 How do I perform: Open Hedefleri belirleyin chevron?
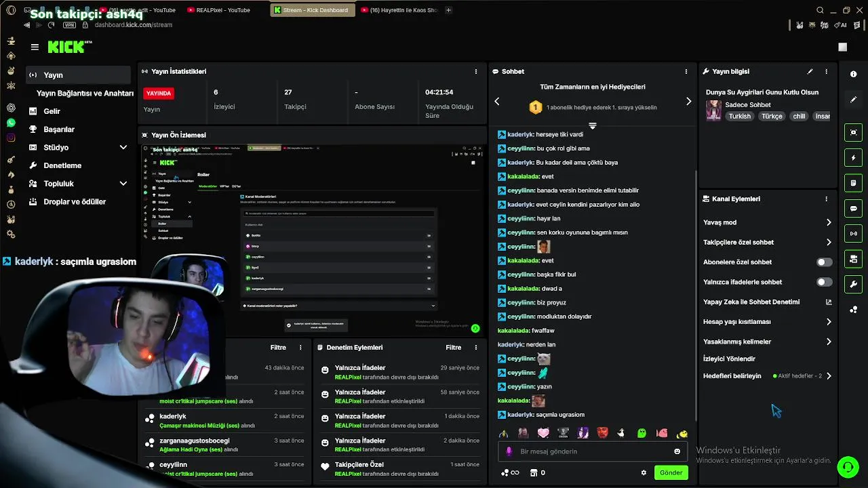pyautogui.click(x=829, y=376)
